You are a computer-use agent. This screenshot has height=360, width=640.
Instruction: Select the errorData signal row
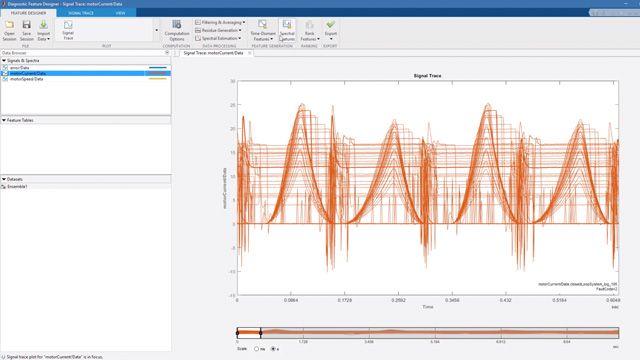[x=86, y=68]
